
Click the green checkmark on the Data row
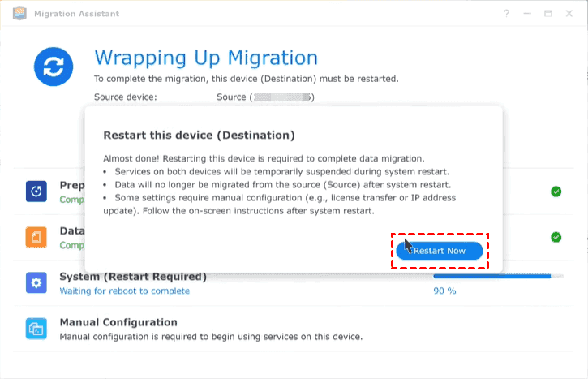(x=556, y=237)
